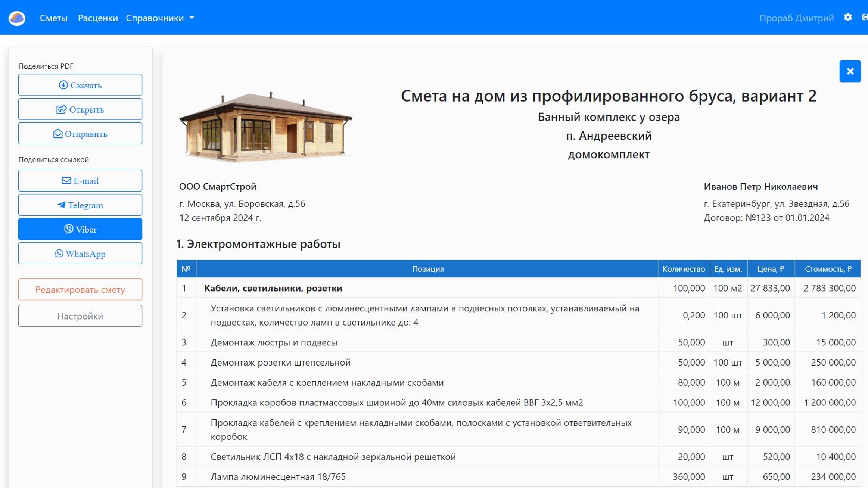868x488 pixels.
Task: Click the Позиция column header
Action: (x=427, y=269)
